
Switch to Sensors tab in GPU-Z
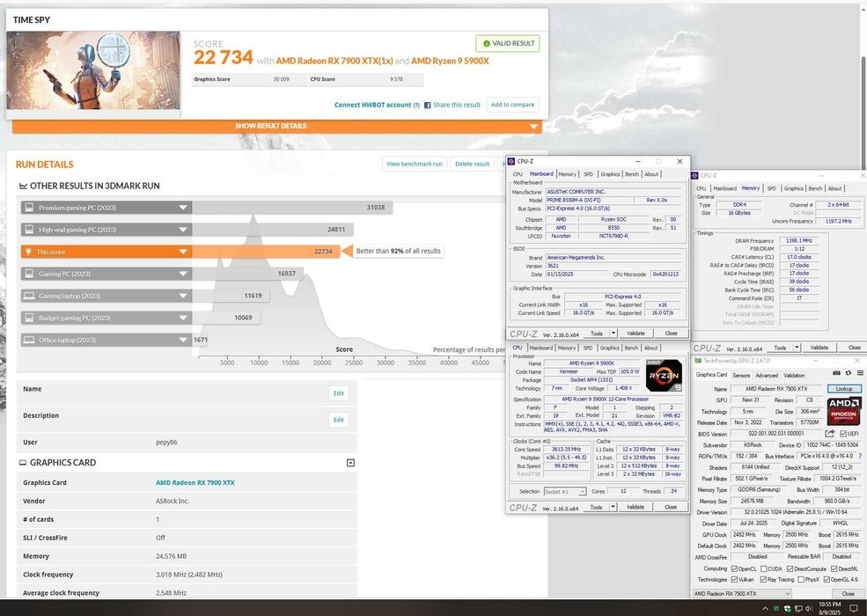(741, 375)
